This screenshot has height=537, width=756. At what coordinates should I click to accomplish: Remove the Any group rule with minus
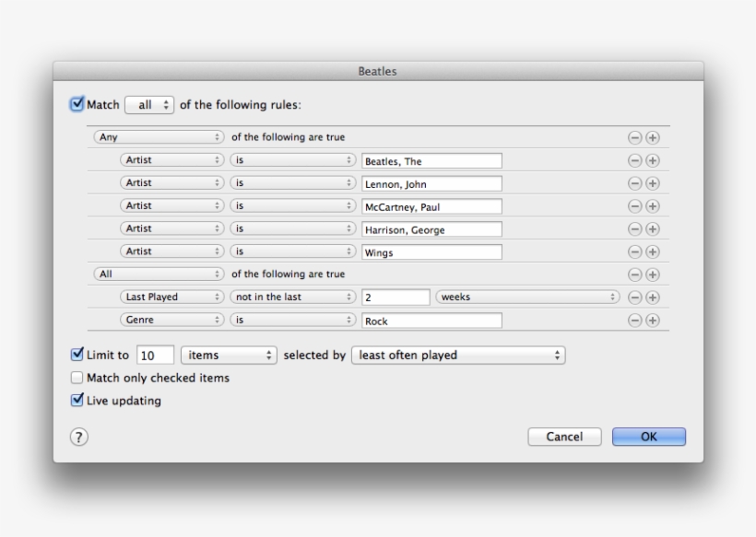[x=635, y=138]
